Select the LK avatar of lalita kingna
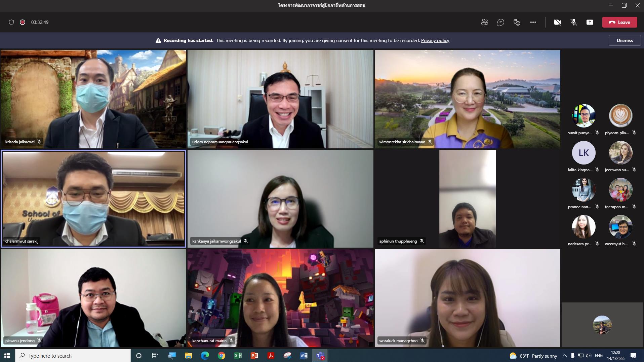 pyautogui.click(x=583, y=153)
